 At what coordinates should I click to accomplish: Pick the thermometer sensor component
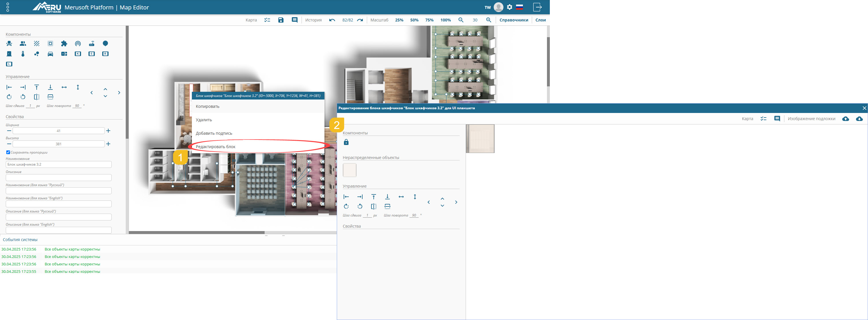pyautogui.click(x=23, y=54)
